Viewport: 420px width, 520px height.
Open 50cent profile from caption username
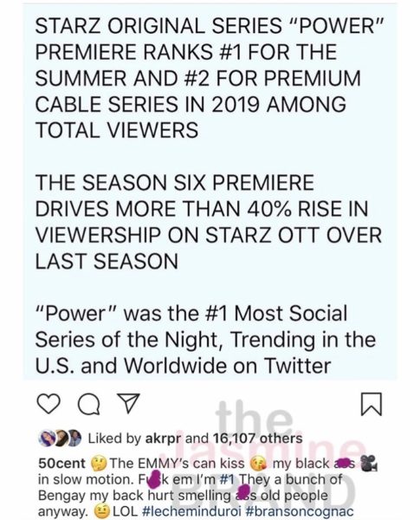[61, 464]
